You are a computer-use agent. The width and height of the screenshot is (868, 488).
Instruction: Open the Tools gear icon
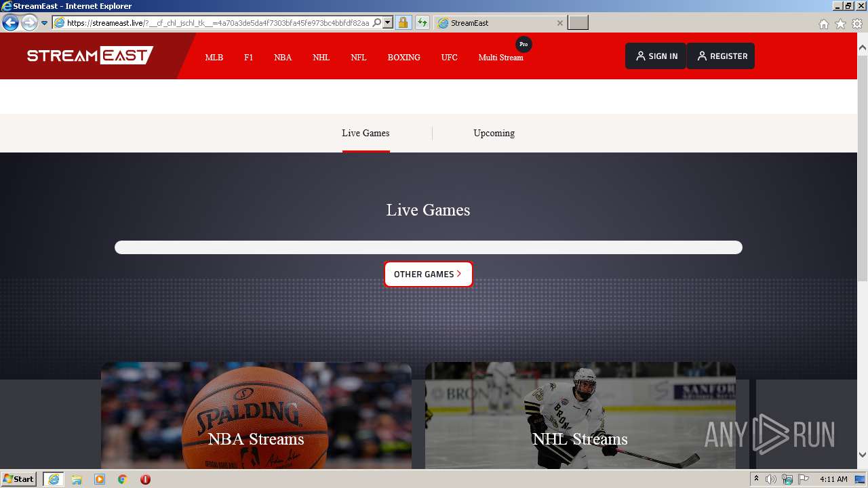[x=857, y=24]
